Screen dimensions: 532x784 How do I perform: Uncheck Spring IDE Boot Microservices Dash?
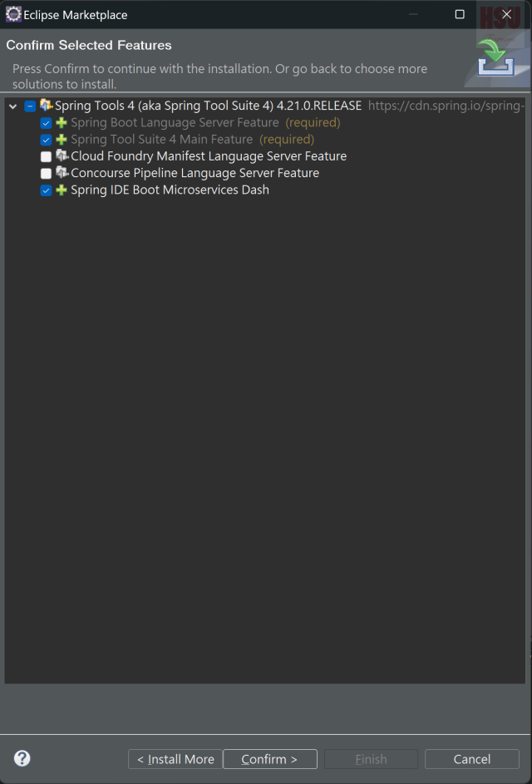46,190
